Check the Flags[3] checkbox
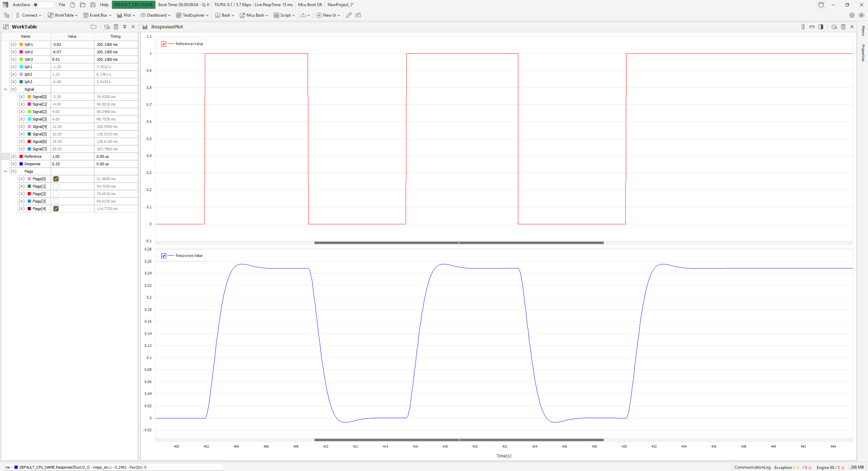 tap(56, 201)
